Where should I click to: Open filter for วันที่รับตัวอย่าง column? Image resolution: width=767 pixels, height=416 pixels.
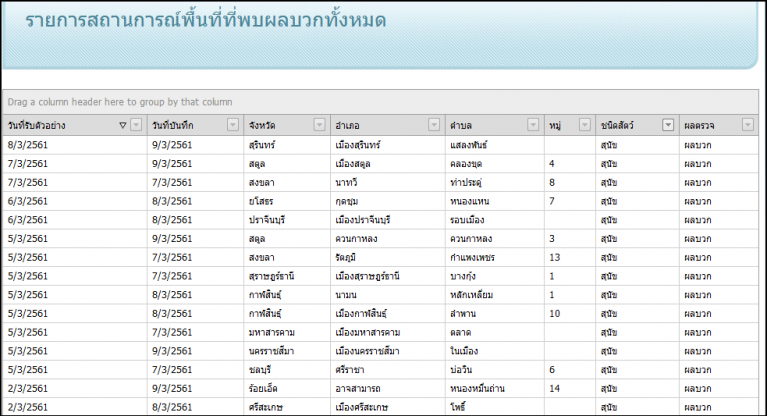136,125
